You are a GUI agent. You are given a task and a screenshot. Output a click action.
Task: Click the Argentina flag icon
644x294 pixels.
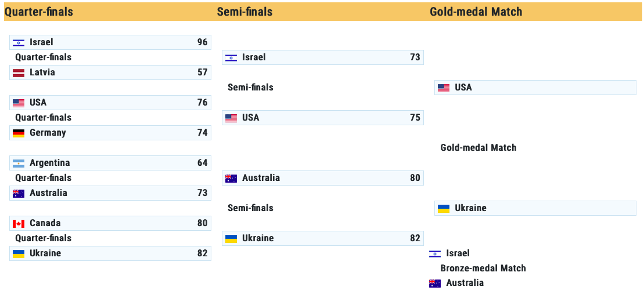[x=19, y=163]
